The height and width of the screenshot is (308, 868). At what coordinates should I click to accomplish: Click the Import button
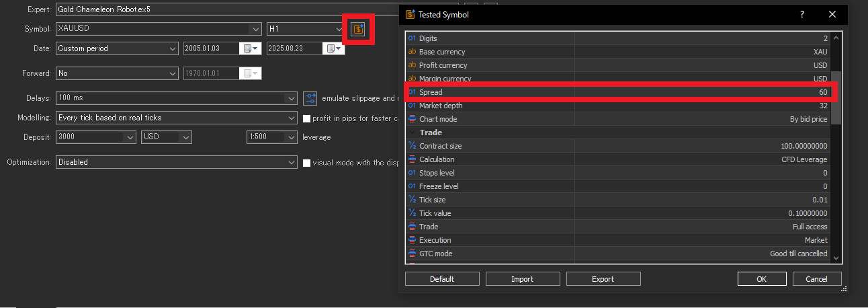point(523,279)
